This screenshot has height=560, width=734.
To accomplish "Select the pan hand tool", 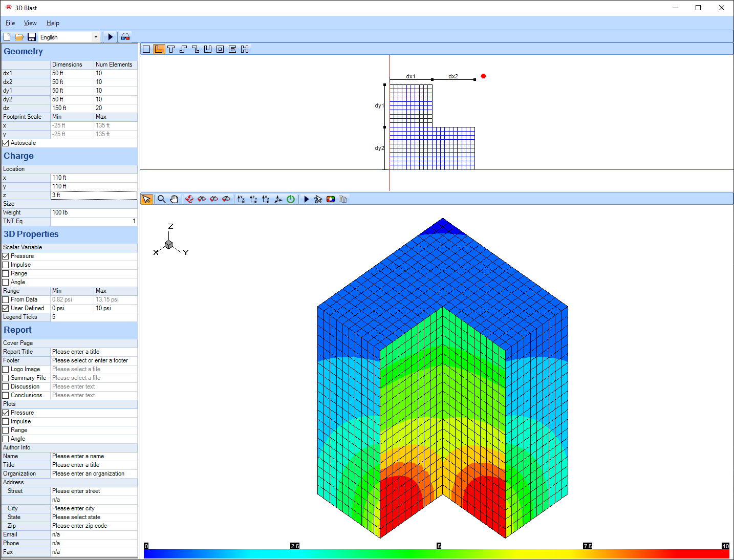I will click(174, 199).
